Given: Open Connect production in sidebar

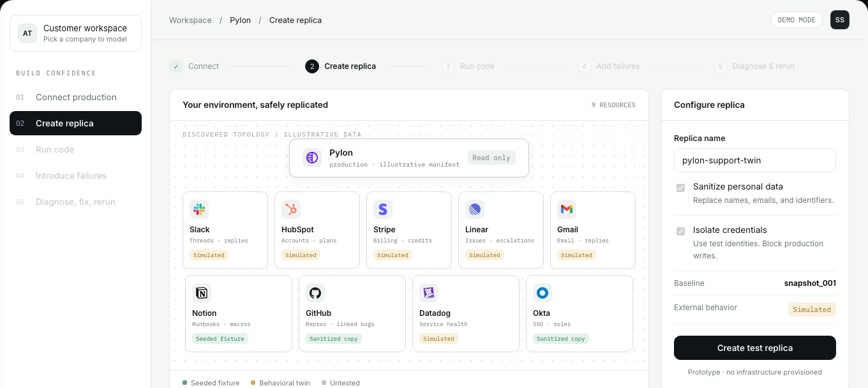Looking at the screenshot, I should click(75, 97).
